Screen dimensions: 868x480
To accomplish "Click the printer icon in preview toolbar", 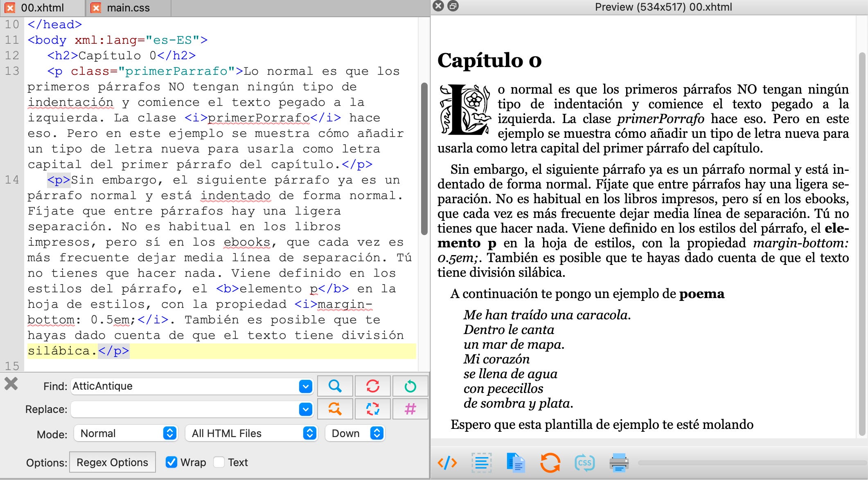I will 618,463.
